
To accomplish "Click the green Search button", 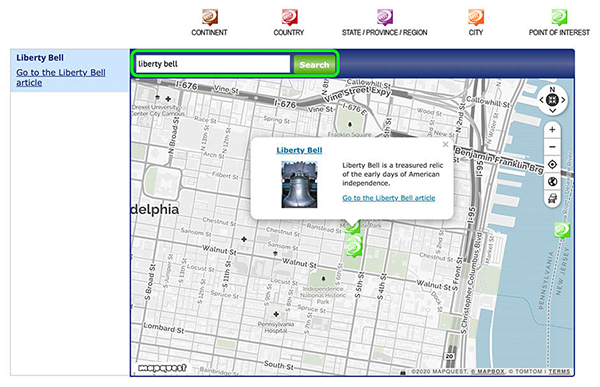I will tap(314, 65).
